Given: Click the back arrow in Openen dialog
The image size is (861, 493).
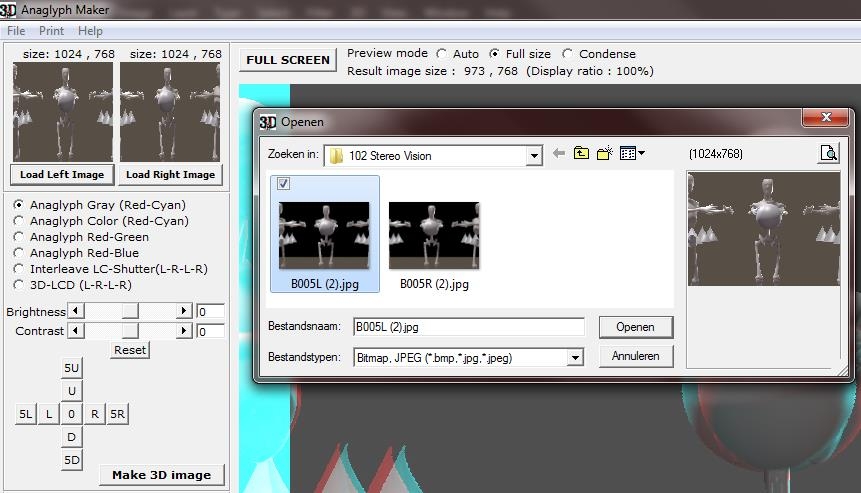Looking at the screenshot, I should pos(559,154).
